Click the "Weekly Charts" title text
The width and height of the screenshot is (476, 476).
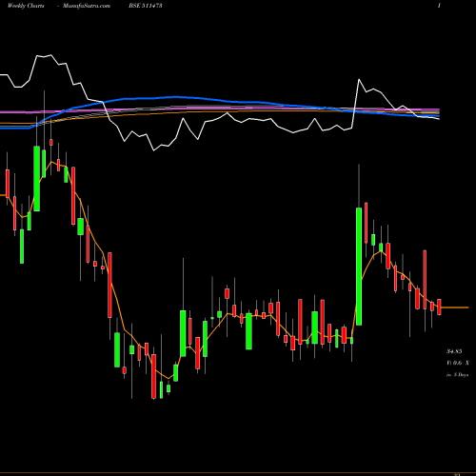(x=26, y=6)
